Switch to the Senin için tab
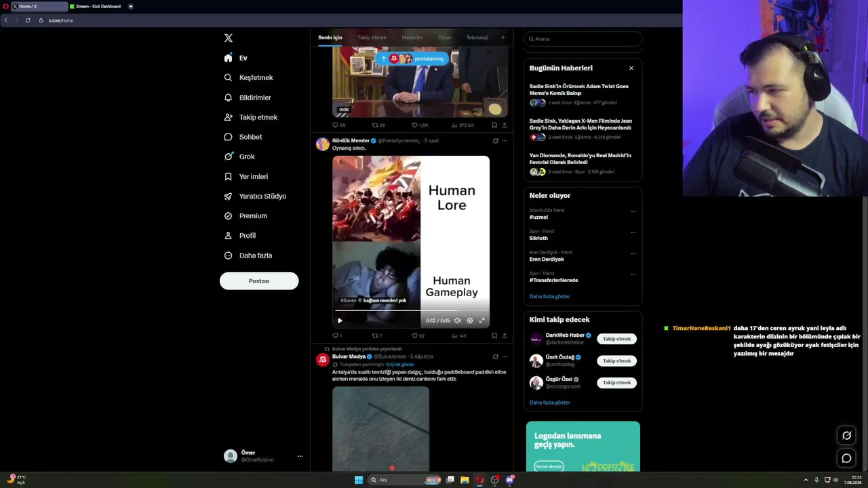868x488 pixels. click(x=330, y=37)
